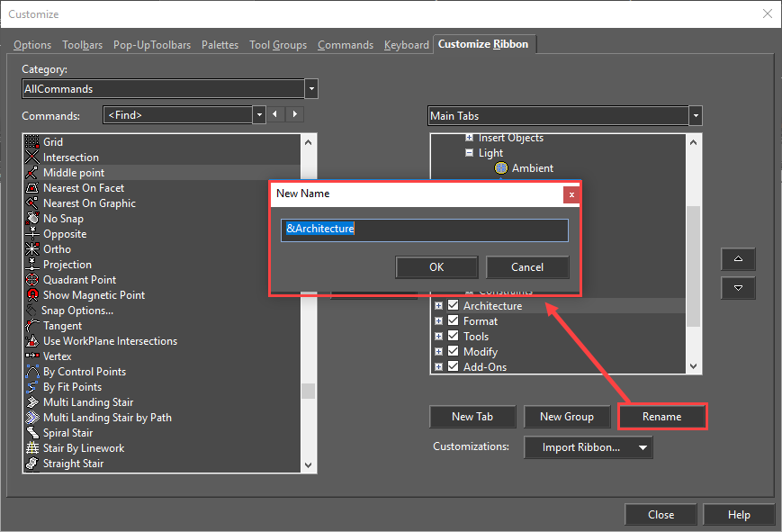Select the Multi Landing Stair icon
Image resolution: width=782 pixels, height=532 pixels.
pyautogui.click(x=31, y=402)
